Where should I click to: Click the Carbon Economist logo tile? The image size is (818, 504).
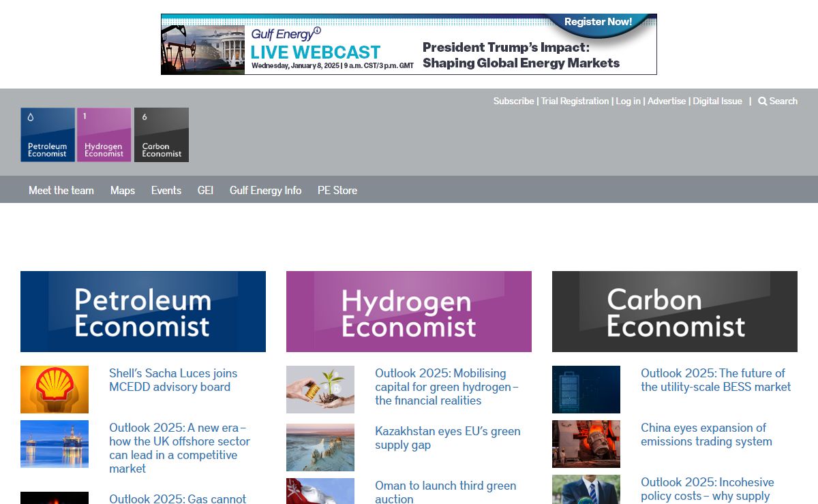coord(162,135)
